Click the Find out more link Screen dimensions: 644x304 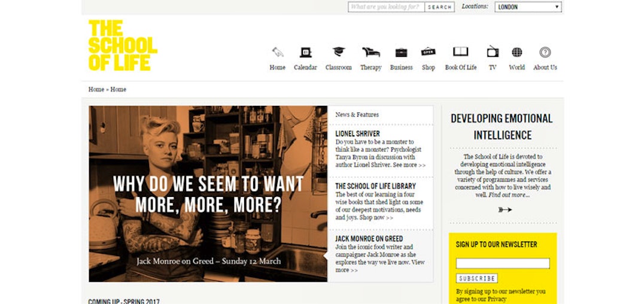509,195
